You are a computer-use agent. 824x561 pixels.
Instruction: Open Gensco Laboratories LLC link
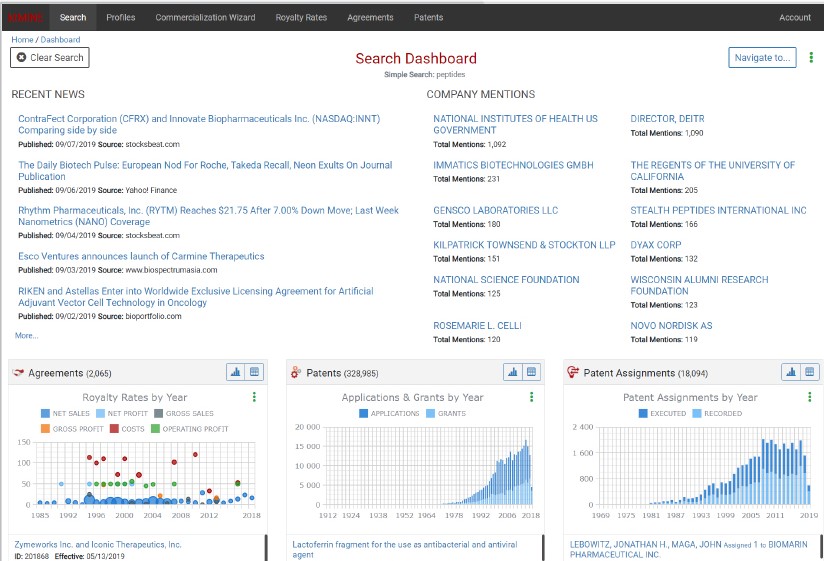point(496,210)
